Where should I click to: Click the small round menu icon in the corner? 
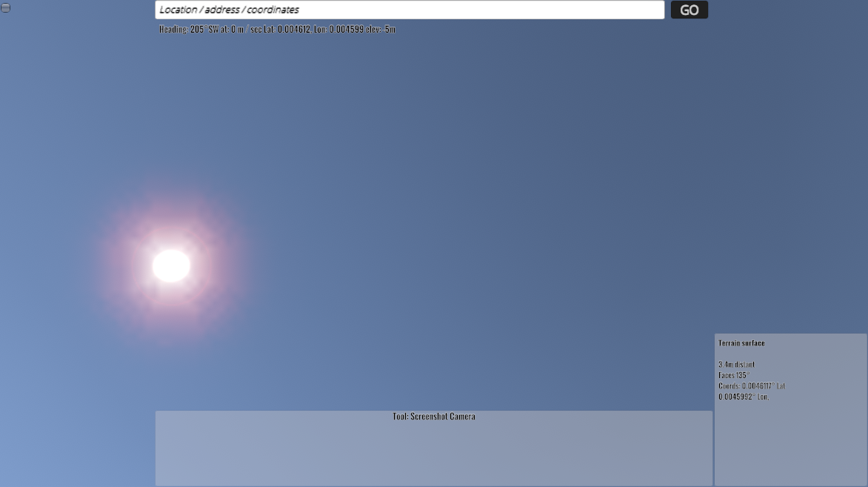click(x=6, y=7)
